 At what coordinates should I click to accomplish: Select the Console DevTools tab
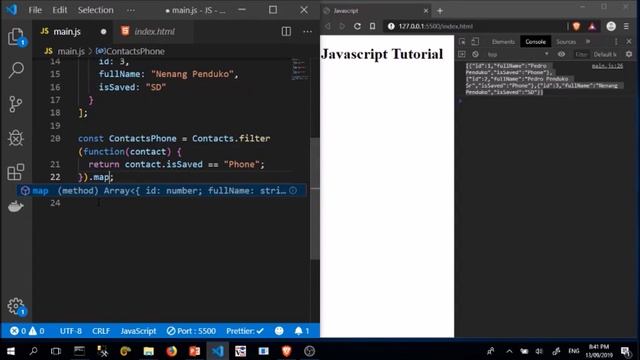click(536, 42)
